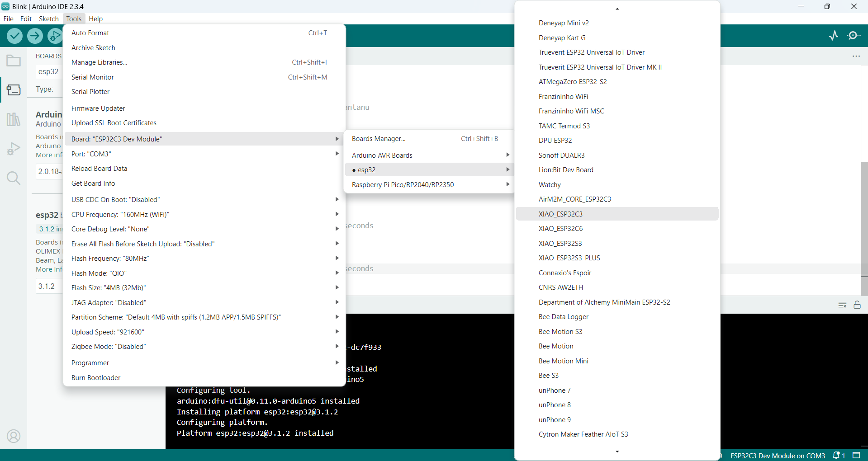Choose Bee Data Logger board
This screenshot has width=868, height=461.
click(x=617, y=316)
